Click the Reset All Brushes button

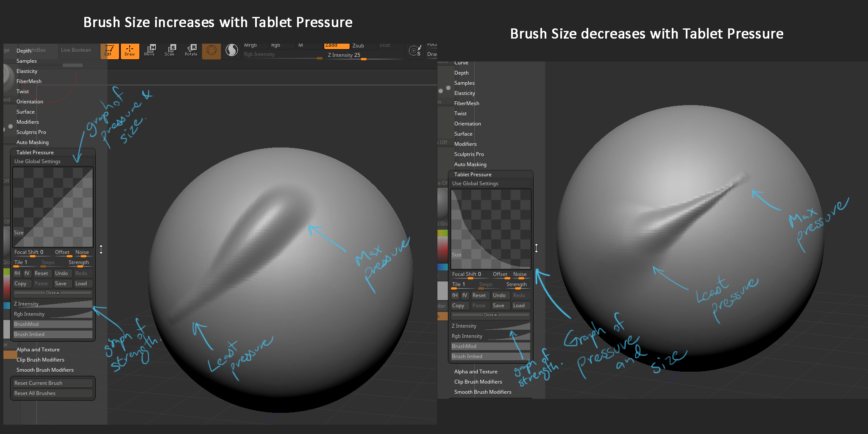53,393
